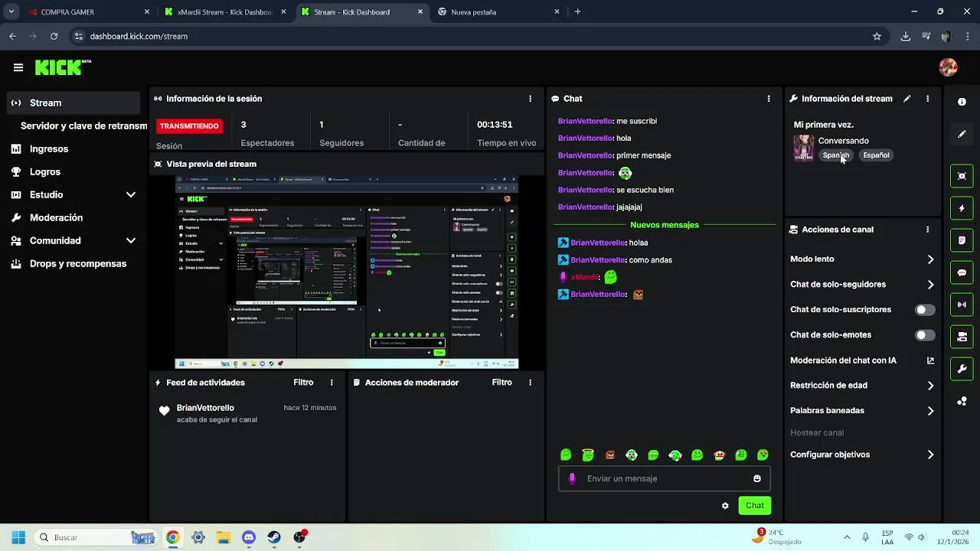The width and height of the screenshot is (980, 551).
Task: Click the stream preview thumbnail
Action: (x=347, y=272)
